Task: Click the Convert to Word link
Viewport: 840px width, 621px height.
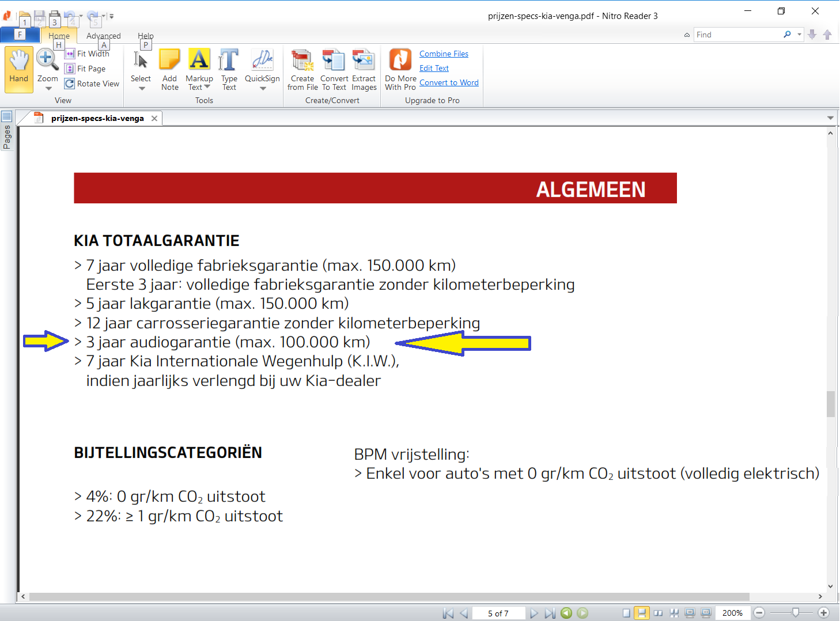Action: (x=449, y=82)
